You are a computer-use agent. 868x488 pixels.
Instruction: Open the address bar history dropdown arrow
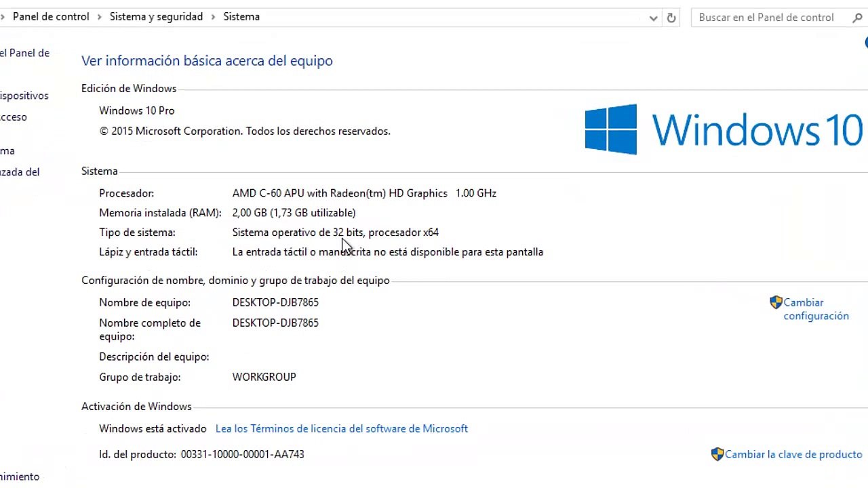click(x=653, y=18)
